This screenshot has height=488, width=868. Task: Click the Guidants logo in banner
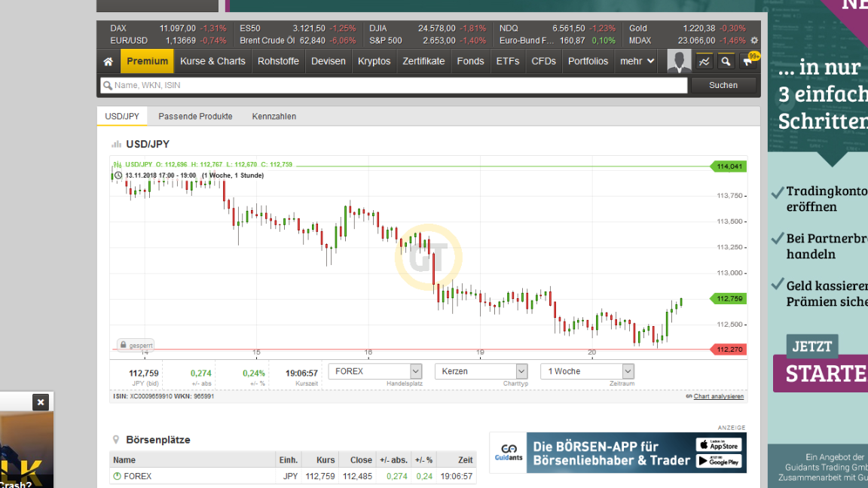[508, 452]
